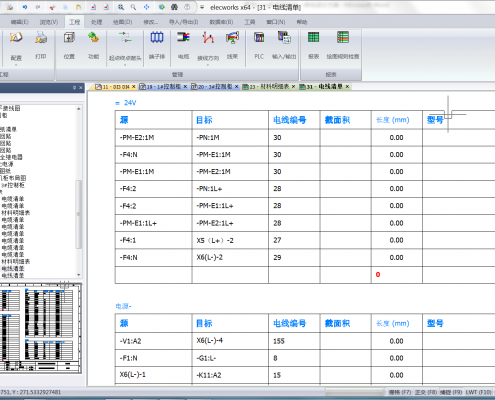
Task: Toggle LWT (F10) line weight display
Action: (478, 392)
